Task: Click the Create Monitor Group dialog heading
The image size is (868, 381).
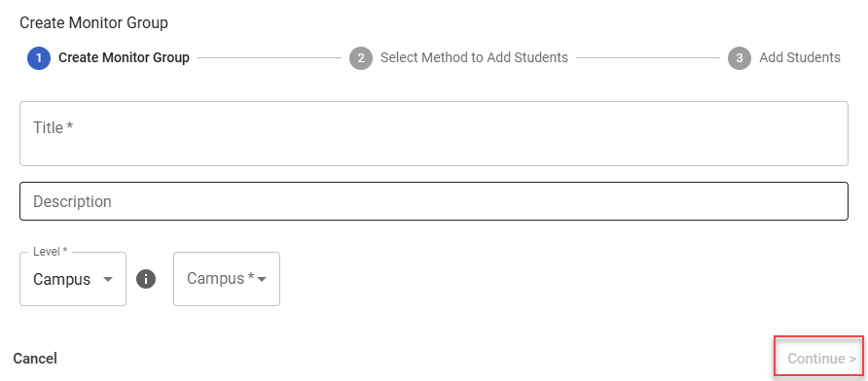Action: coord(93,23)
